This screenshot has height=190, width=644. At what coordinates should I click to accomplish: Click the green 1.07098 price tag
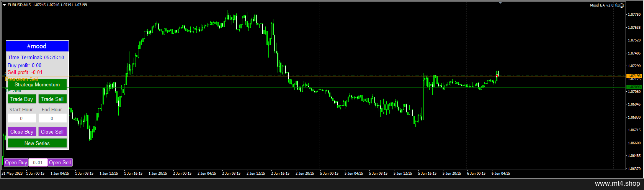click(x=634, y=87)
